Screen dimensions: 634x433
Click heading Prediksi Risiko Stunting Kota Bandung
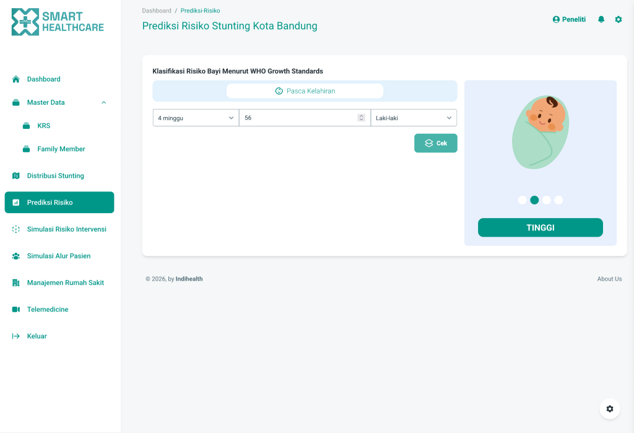(230, 26)
